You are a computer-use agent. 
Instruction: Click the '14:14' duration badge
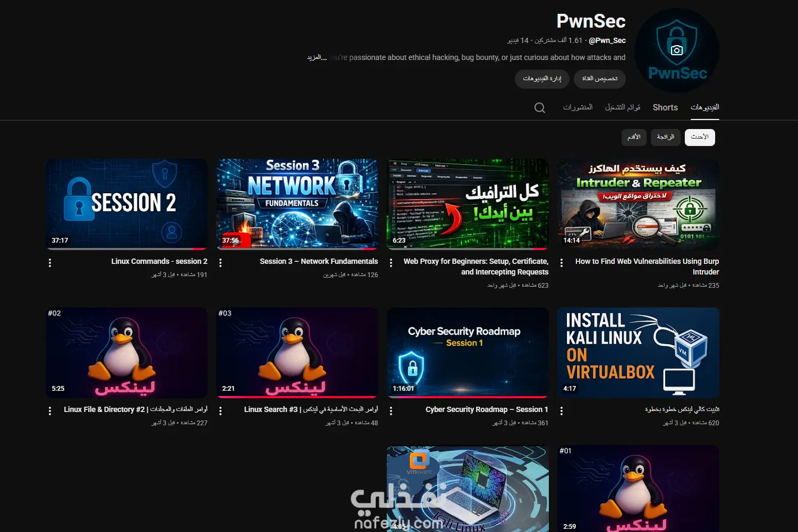click(x=572, y=241)
